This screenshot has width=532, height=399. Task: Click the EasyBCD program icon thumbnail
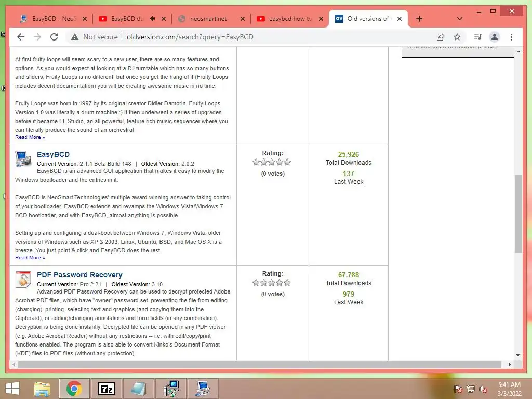tap(23, 159)
